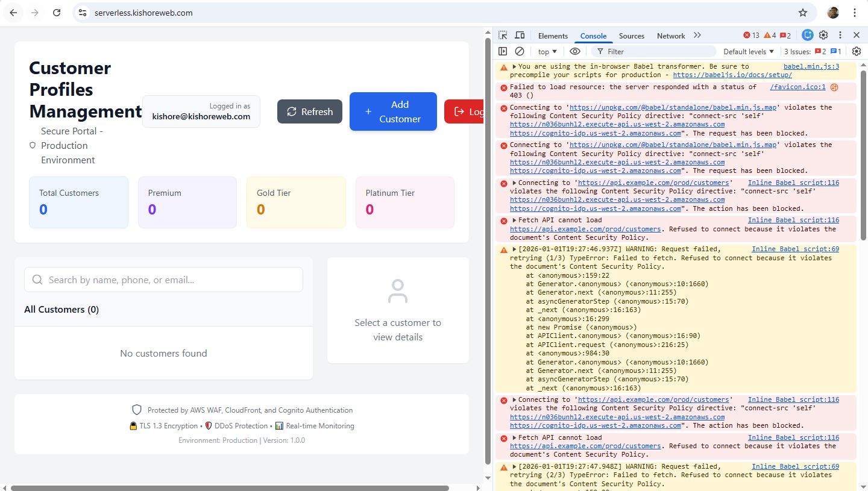Open the babeljs.io docs setup link
Viewport: 868px width, 491px height.
click(x=732, y=75)
